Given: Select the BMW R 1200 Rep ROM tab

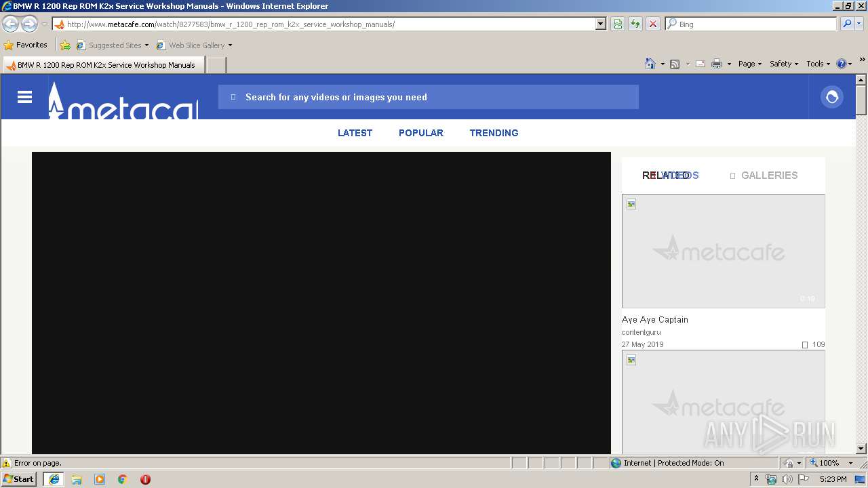Looking at the screenshot, I should 103,65.
